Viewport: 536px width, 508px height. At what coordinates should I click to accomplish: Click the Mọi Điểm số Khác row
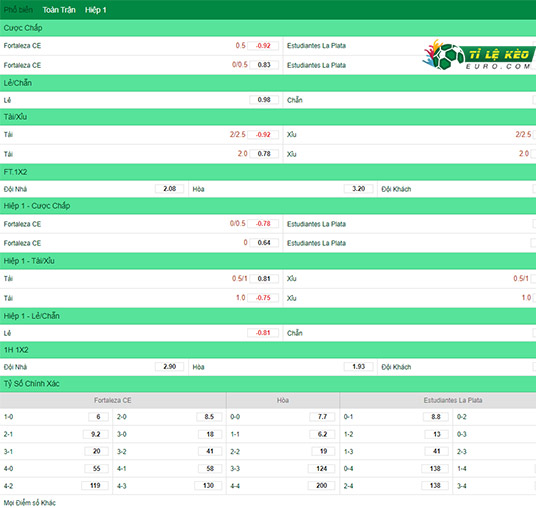pos(268,503)
